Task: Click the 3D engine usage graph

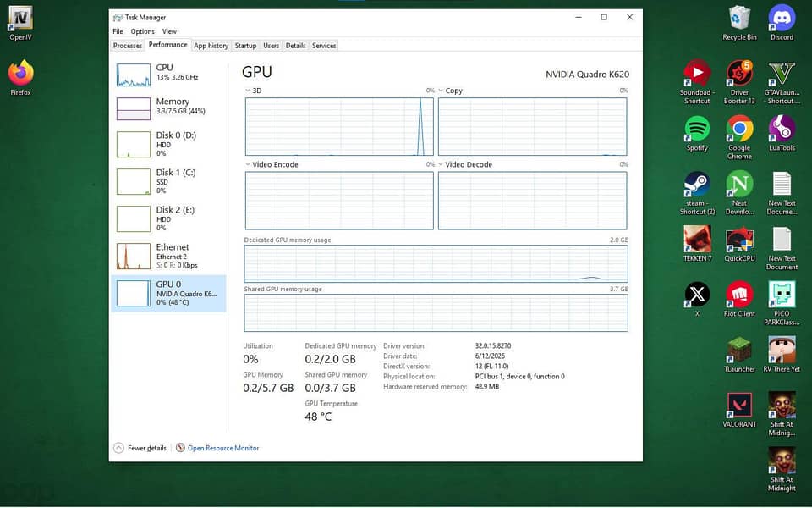Action: click(x=339, y=126)
